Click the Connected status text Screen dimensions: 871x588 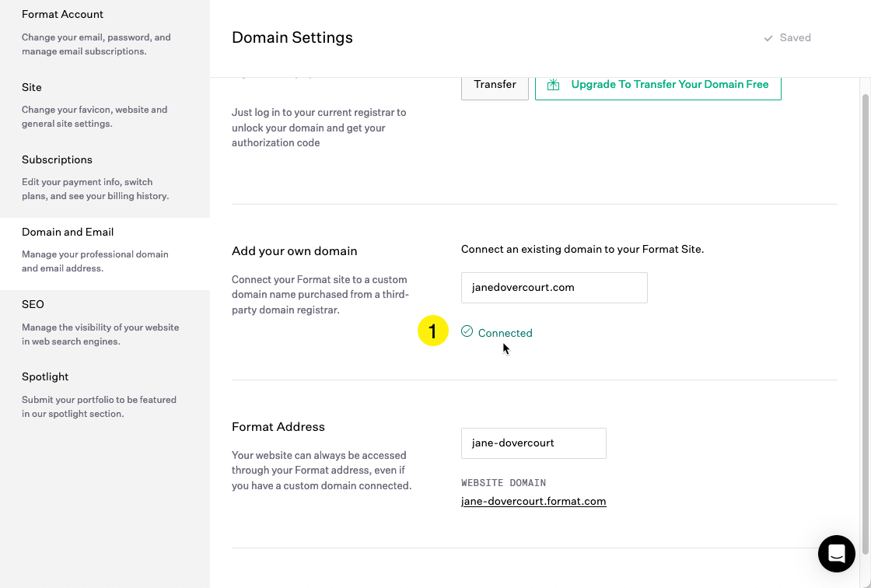coord(505,332)
